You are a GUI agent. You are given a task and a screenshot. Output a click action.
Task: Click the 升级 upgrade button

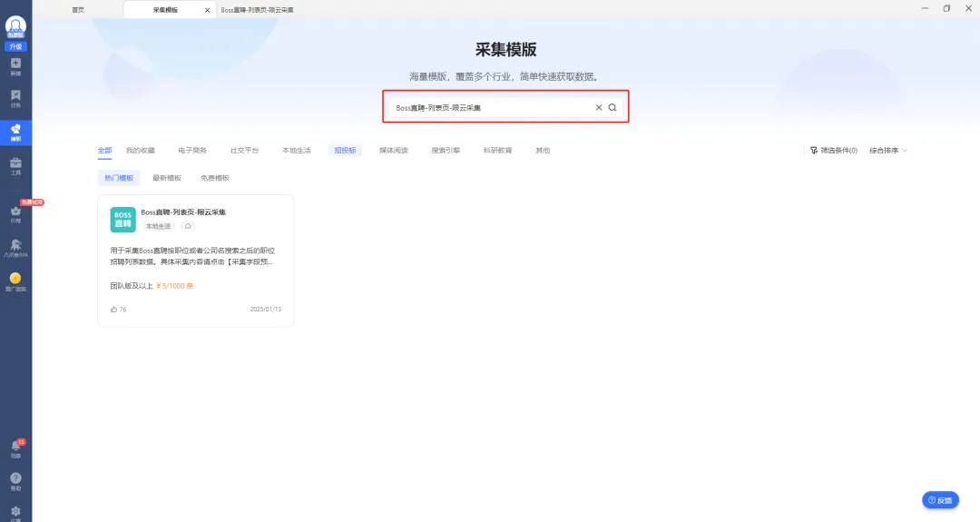15,46
